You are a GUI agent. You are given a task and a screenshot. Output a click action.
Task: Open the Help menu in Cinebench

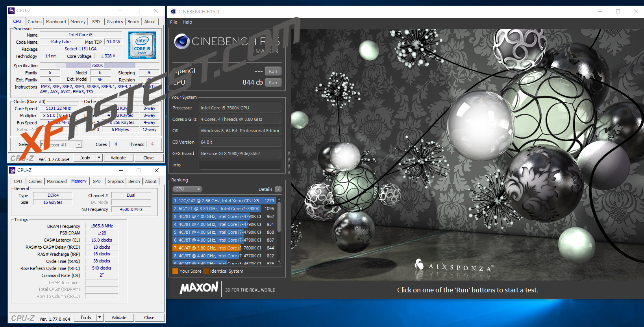pyautogui.click(x=187, y=22)
